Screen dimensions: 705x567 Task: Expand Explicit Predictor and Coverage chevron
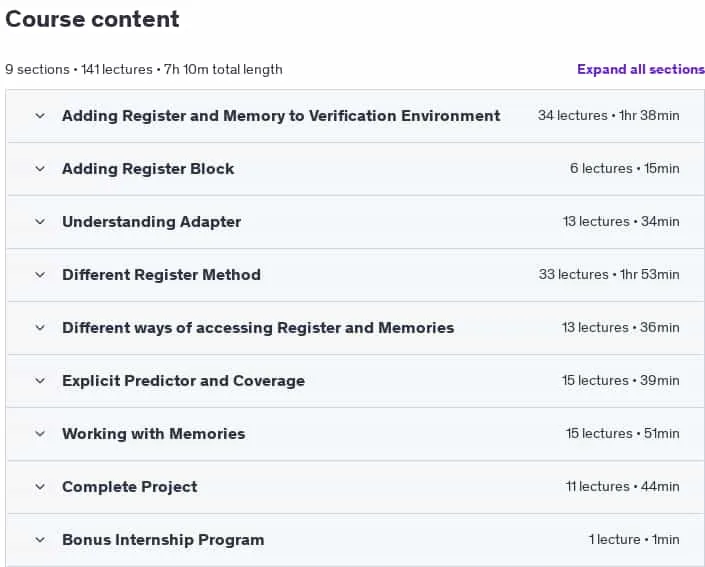40,381
